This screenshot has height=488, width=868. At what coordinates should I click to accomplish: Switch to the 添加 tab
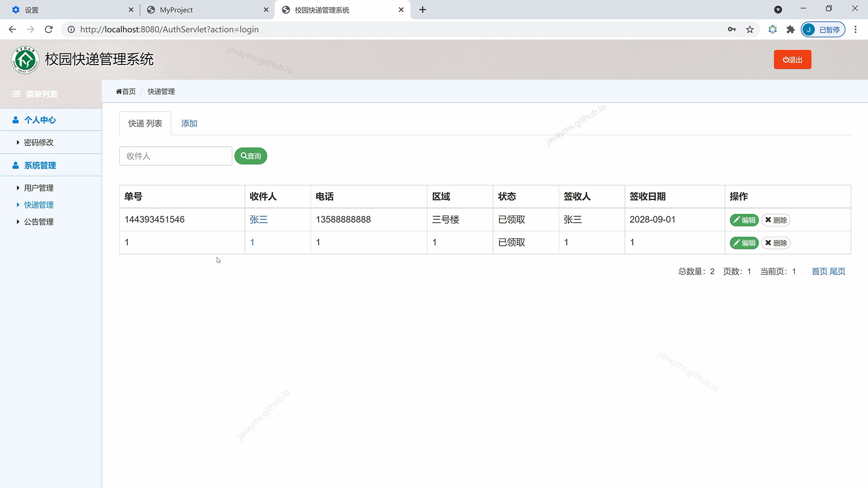(x=189, y=123)
